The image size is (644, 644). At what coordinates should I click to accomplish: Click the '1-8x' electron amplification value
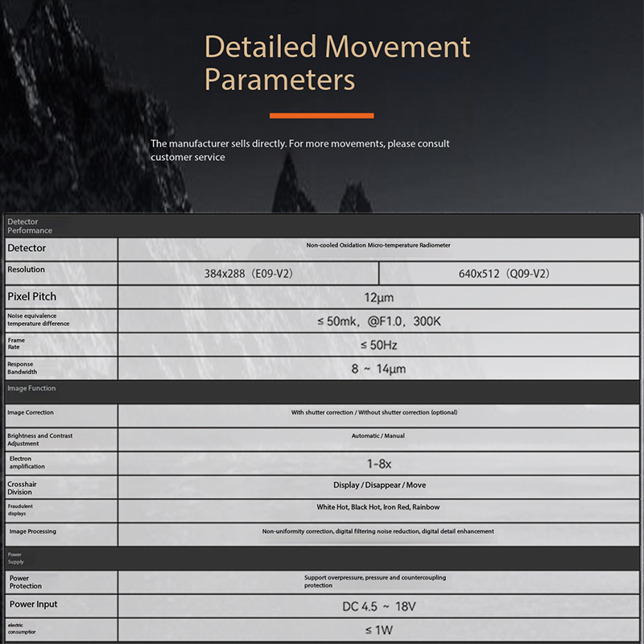coord(378,463)
